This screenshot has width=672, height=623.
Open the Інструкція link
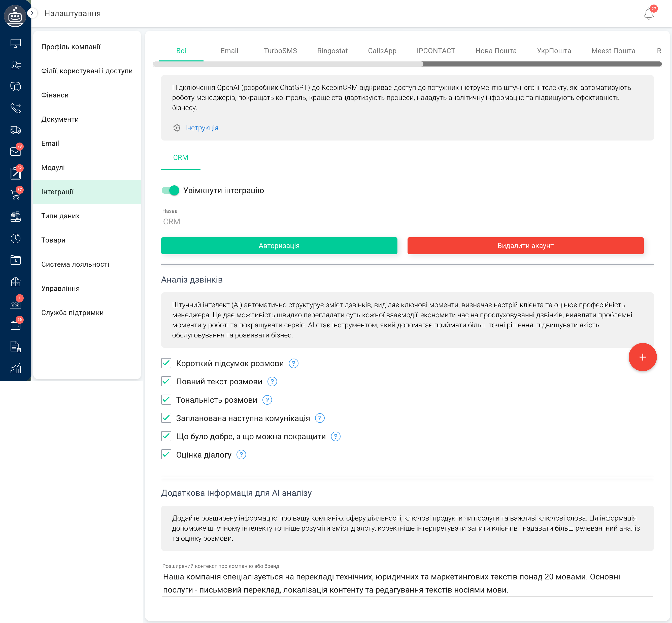[x=202, y=128]
